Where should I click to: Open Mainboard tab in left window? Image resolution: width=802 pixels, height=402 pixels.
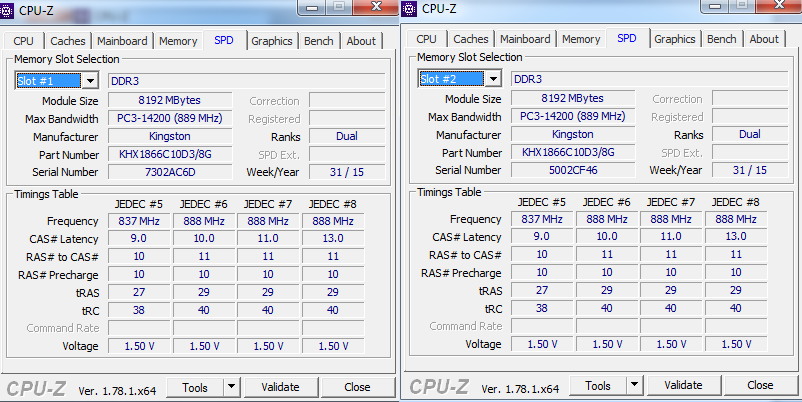[122, 41]
